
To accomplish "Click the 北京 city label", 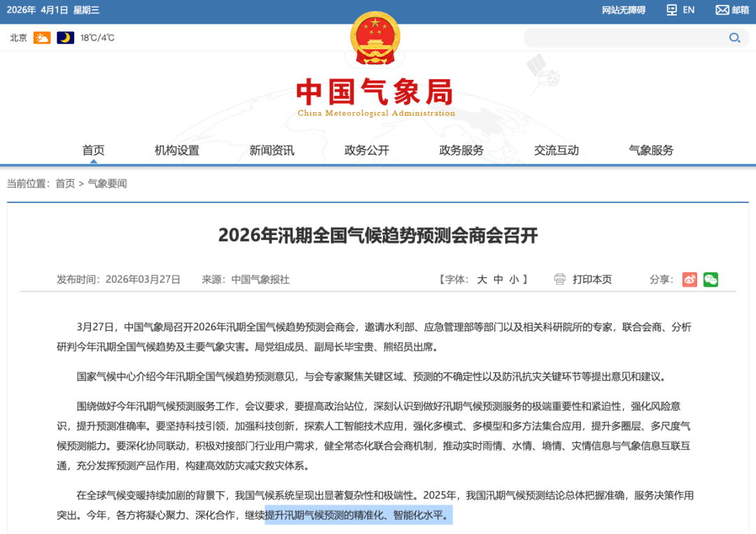I will [18, 38].
